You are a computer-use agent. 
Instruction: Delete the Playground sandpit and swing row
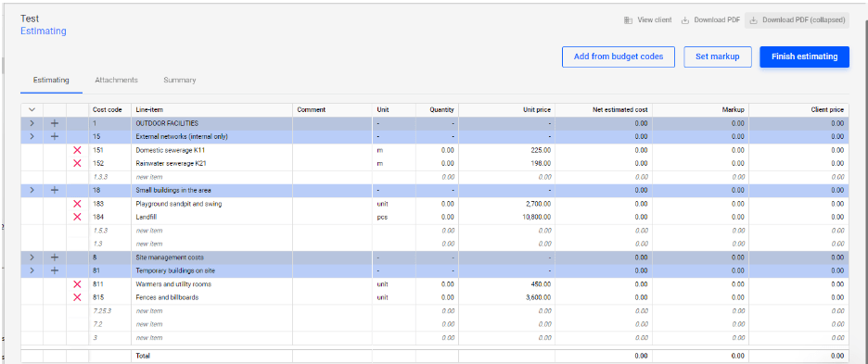[x=77, y=204]
